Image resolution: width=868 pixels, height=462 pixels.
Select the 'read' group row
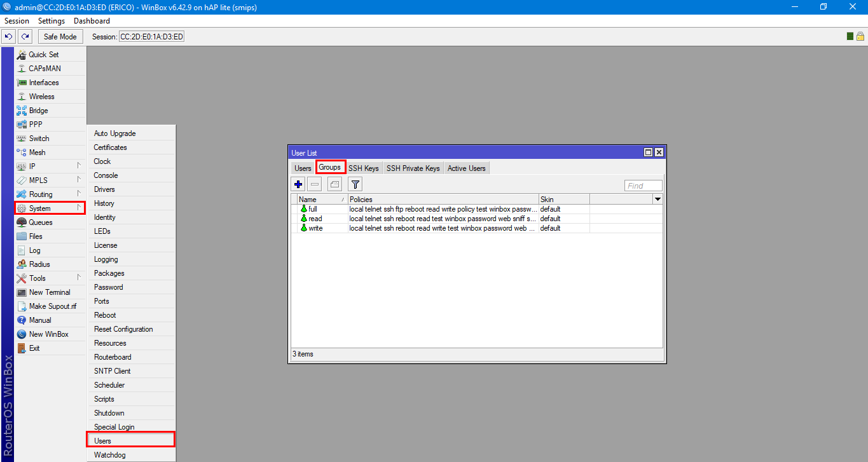[477, 219]
